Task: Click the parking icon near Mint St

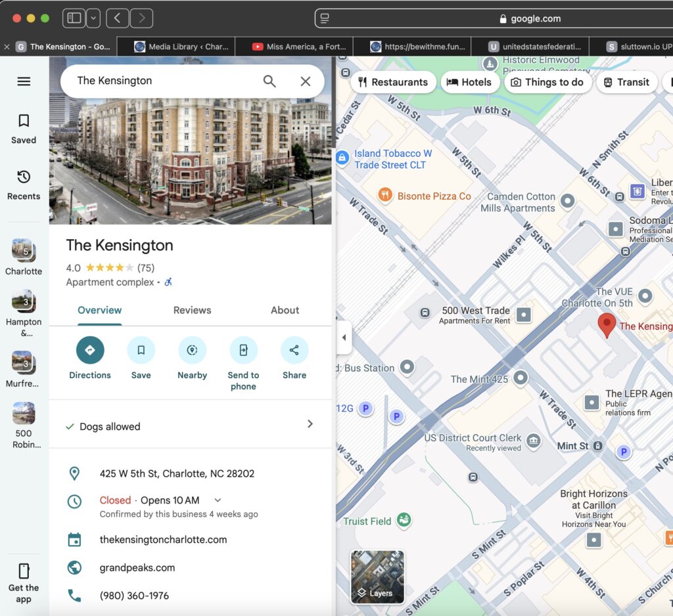Action: [x=624, y=451]
